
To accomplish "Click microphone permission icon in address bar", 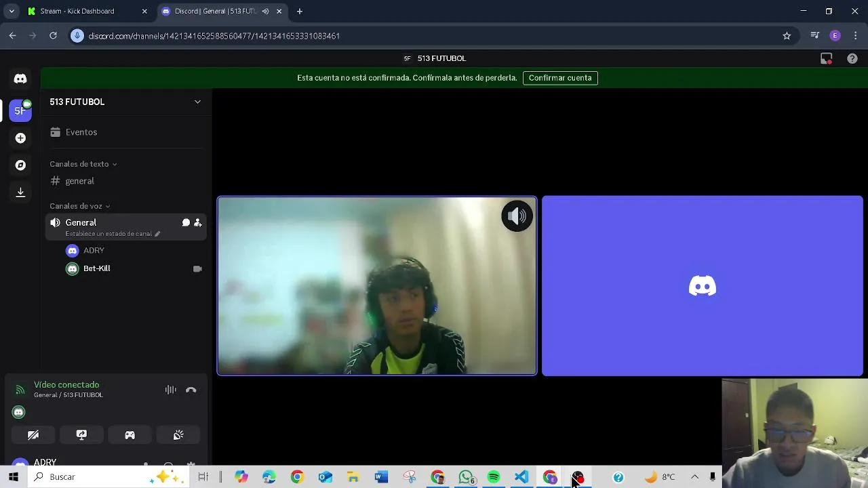I will pos(77,36).
